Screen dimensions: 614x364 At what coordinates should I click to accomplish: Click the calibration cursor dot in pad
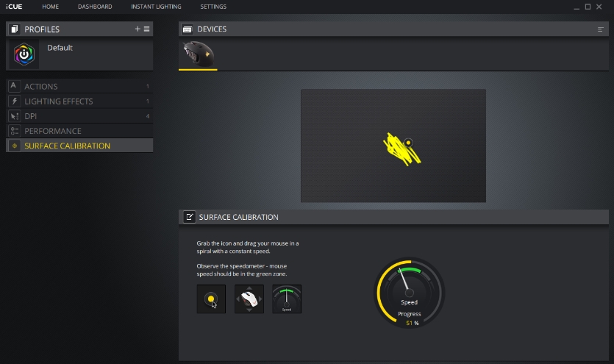click(x=408, y=143)
